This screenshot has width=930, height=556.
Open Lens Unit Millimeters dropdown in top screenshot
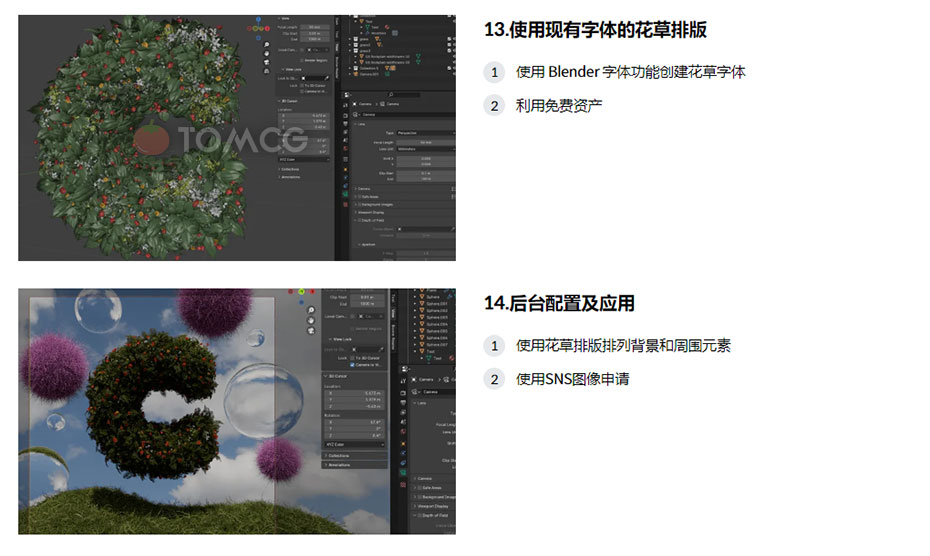(426, 149)
